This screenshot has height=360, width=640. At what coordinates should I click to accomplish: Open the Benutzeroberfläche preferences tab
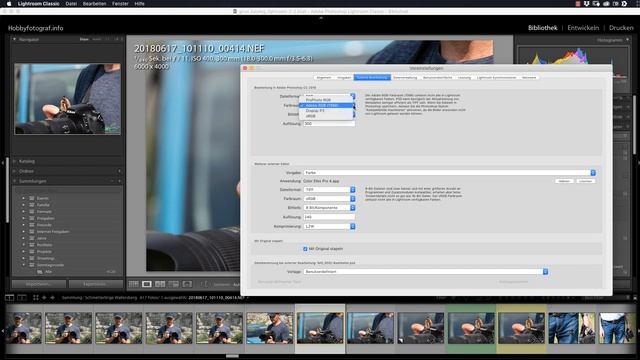(x=437, y=78)
